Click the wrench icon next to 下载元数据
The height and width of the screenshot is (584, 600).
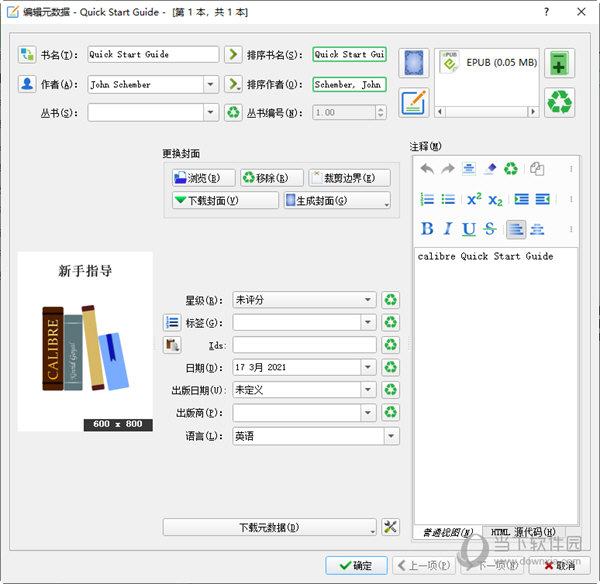391,527
